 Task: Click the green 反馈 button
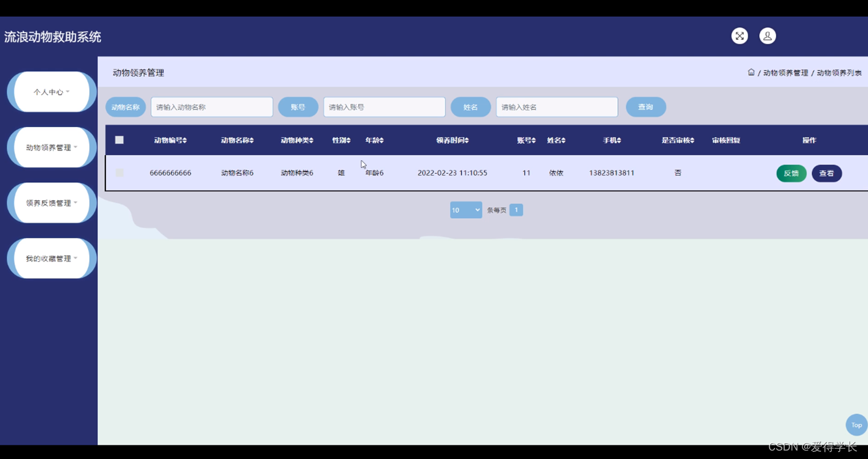[791, 173]
